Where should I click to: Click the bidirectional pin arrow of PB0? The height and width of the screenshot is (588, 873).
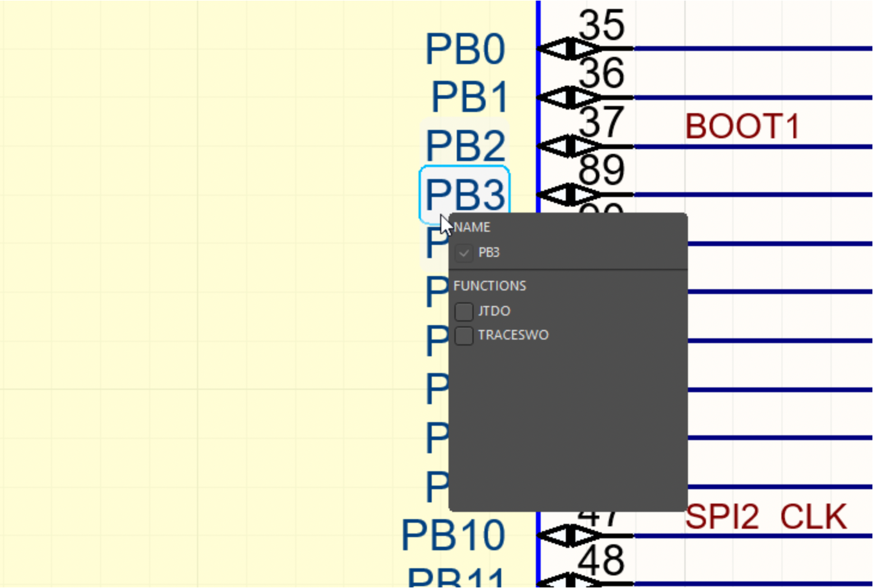[x=569, y=49]
